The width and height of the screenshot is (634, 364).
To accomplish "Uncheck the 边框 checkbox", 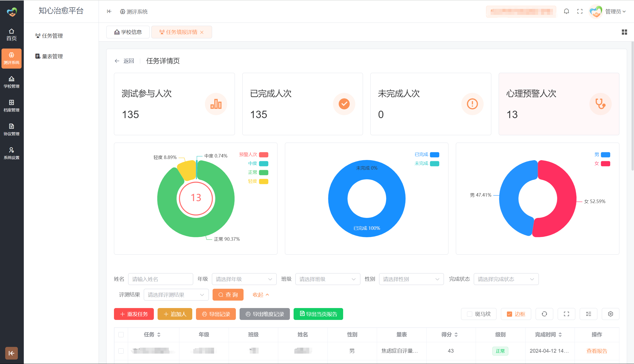I will 509,314.
